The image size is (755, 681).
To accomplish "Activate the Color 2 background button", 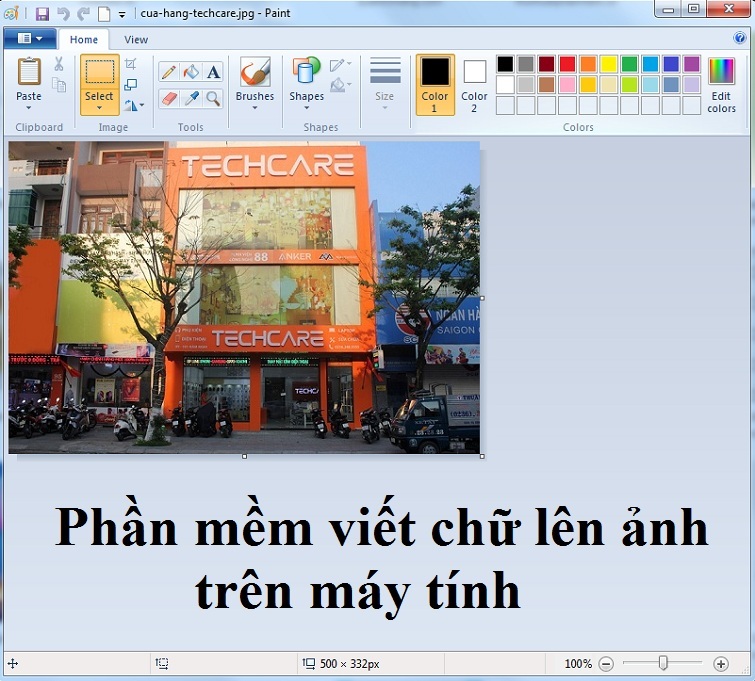I will [474, 85].
